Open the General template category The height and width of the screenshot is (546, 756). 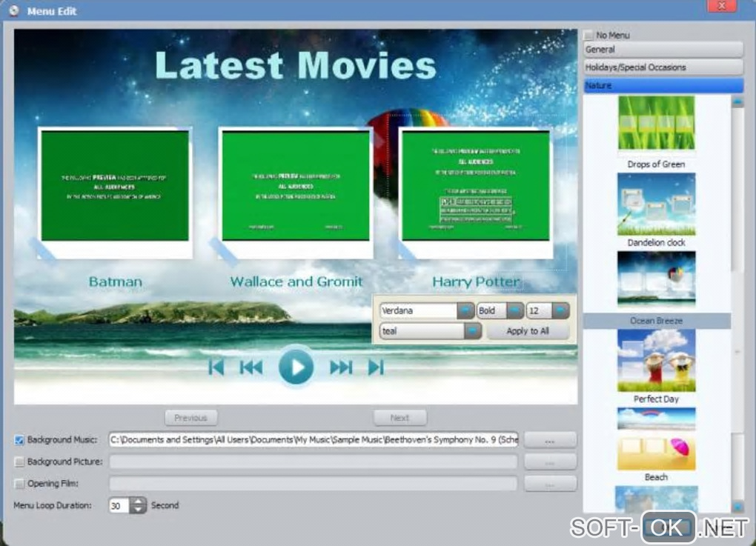coord(663,50)
